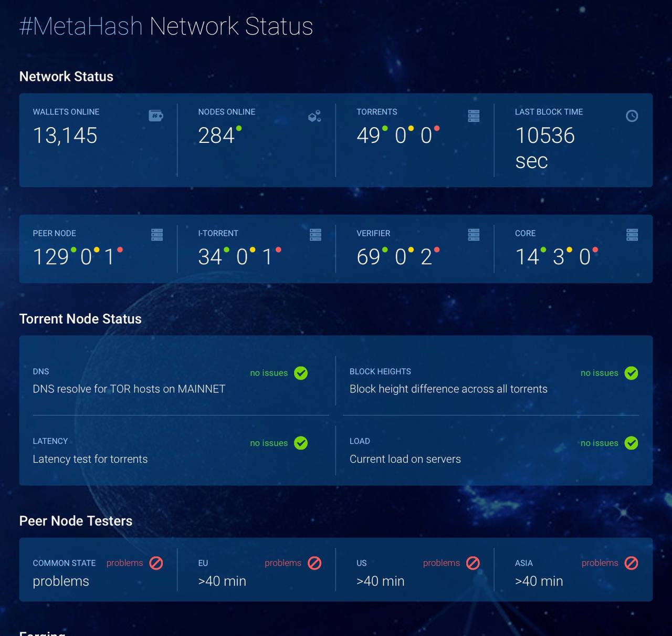Image resolution: width=672 pixels, height=636 pixels.
Task: Click the EU '>40 min' value
Action: pyautogui.click(x=222, y=581)
